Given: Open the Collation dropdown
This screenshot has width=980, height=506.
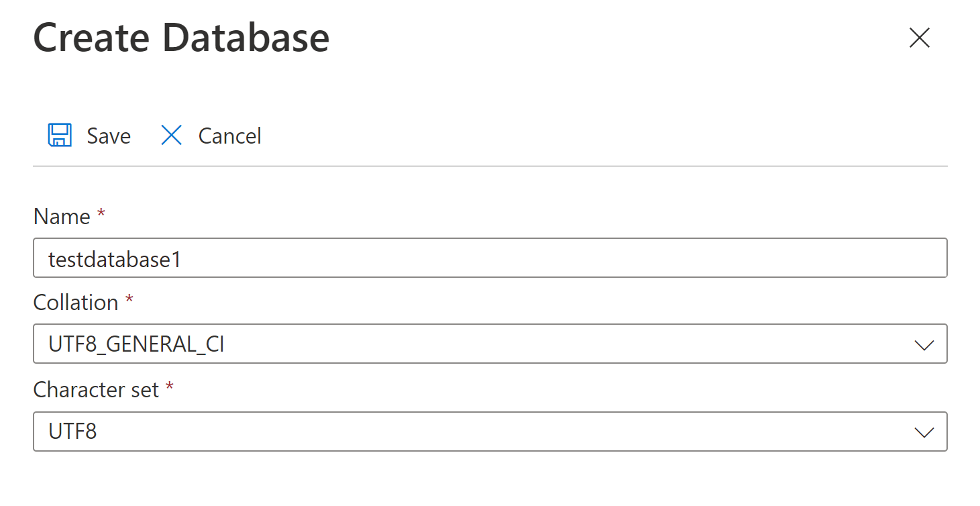Looking at the screenshot, I should tap(490, 344).
